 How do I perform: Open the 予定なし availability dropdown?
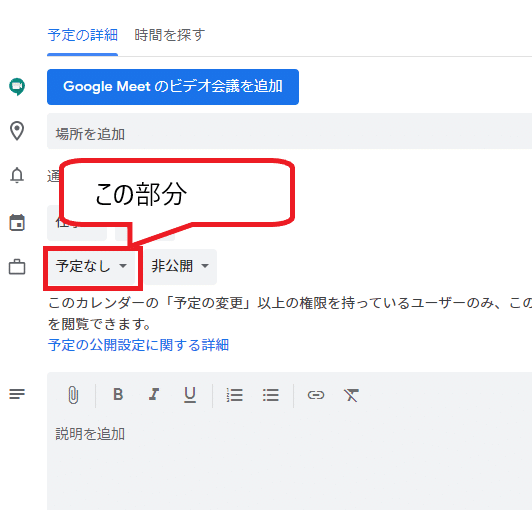(92, 267)
